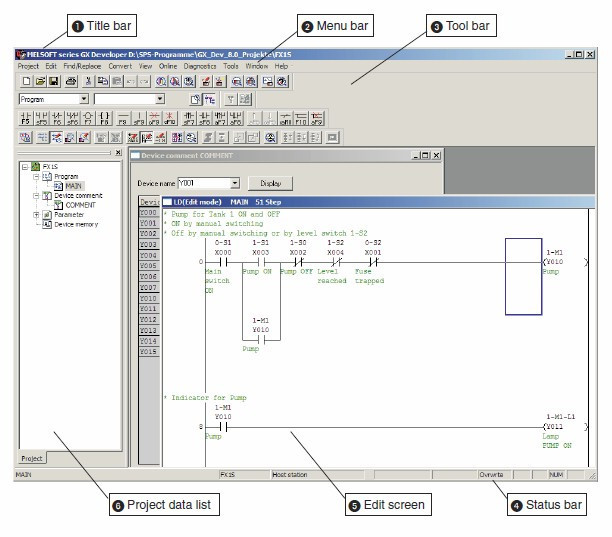612x537 pixels.
Task: Insert F8 application instruction brackets
Action: pyautogui.click(x=104, y=118)
